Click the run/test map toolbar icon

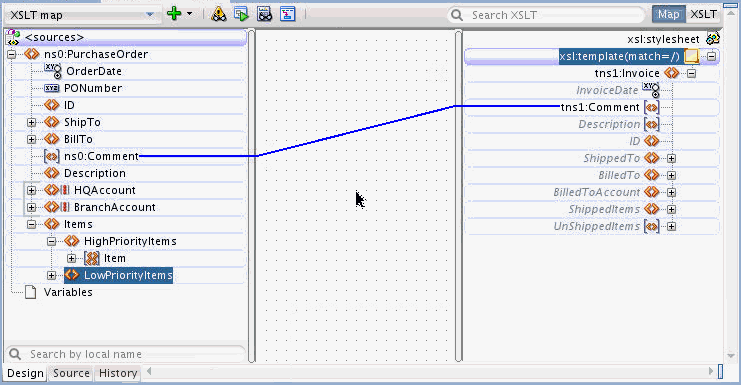point(241,14)
